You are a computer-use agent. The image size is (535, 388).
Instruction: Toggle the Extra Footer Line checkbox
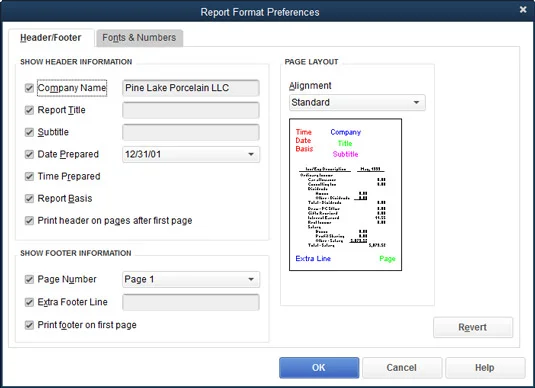pyautogui.click(x=29, y=302)
